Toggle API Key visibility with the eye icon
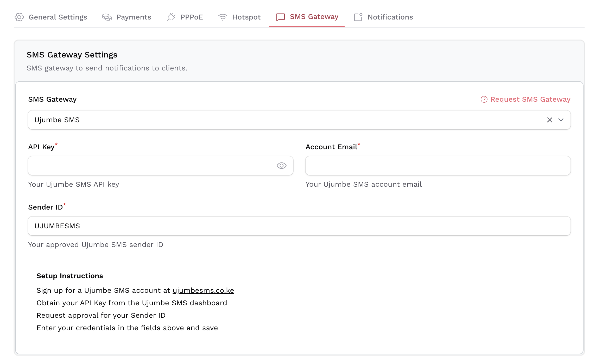This screenshot has height=364, width=595. point(282,166)
